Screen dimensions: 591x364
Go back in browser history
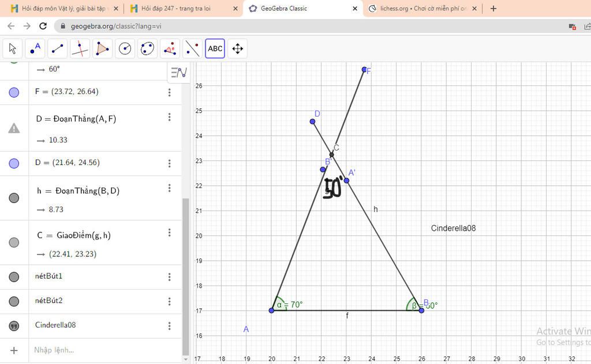click(x=11, y=26)
